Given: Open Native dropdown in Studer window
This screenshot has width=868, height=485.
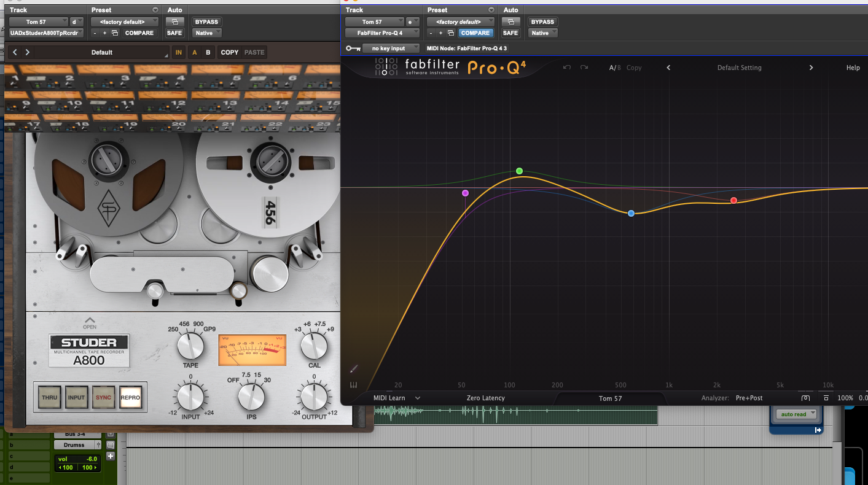Looking at the screenshot, I should 206,33.
